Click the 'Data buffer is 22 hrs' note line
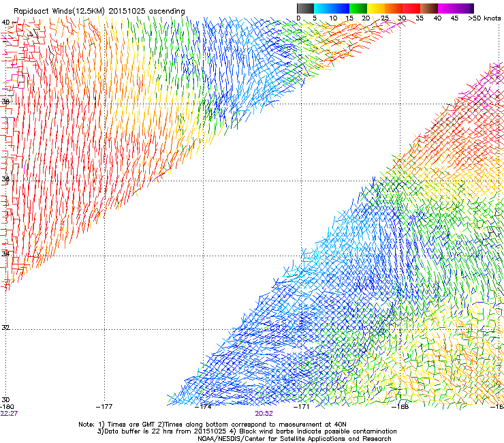 [x=247, y=431]
